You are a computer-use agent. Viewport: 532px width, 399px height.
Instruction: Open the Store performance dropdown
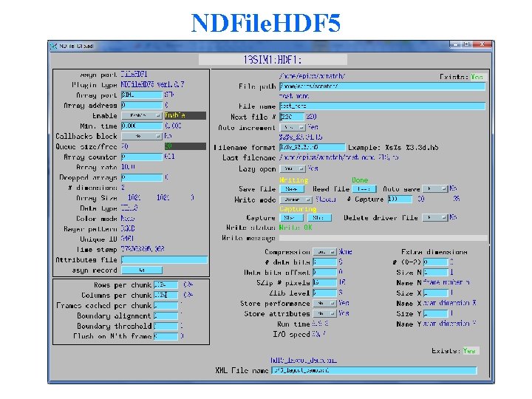[324, 304]
